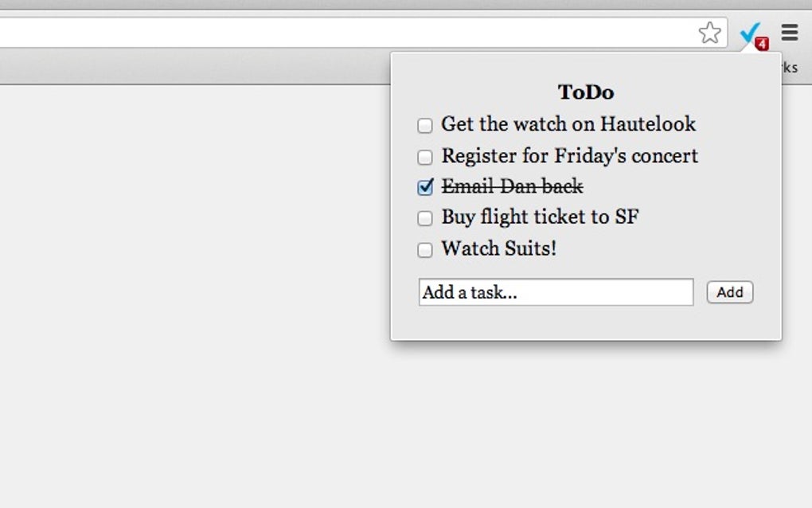Image resolution: width=812 pixels, height=508 pixels.
Task: Mark 'Buy flight ticket to SF' as done
Action: 425,218
